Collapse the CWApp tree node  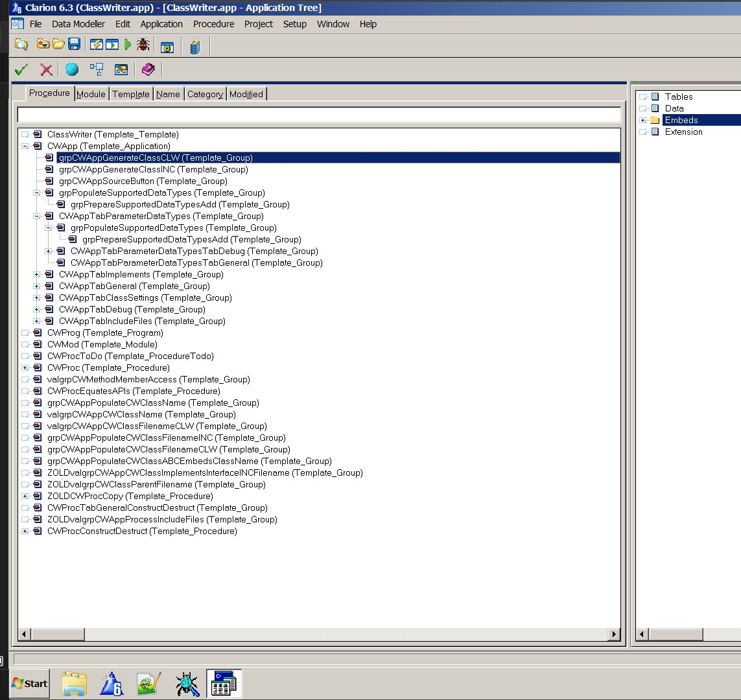coord(25,146)
